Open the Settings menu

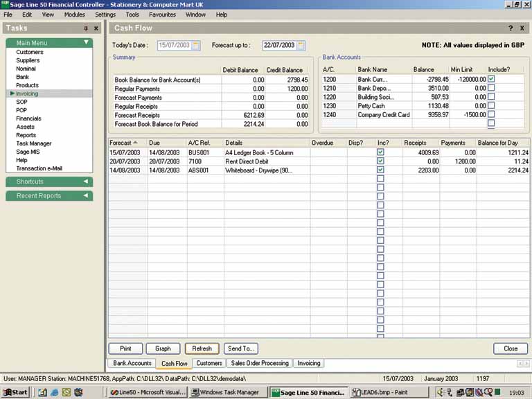(105, 15)
